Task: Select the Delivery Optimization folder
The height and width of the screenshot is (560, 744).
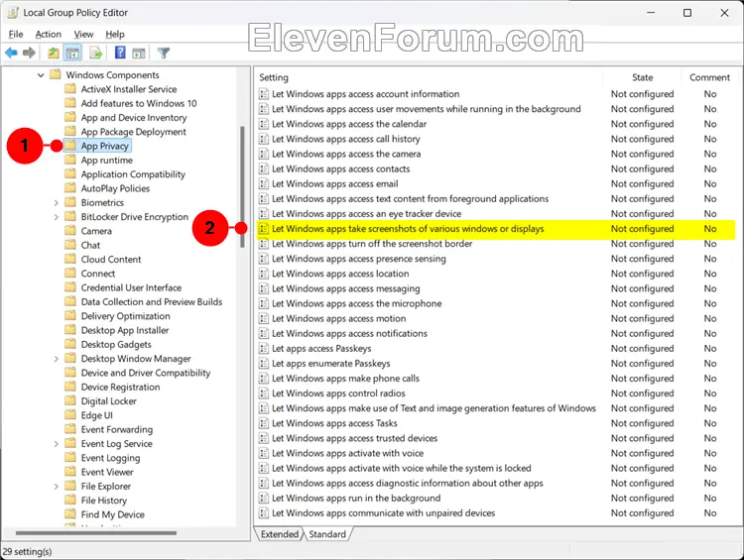Action: [x=125, y=316]
